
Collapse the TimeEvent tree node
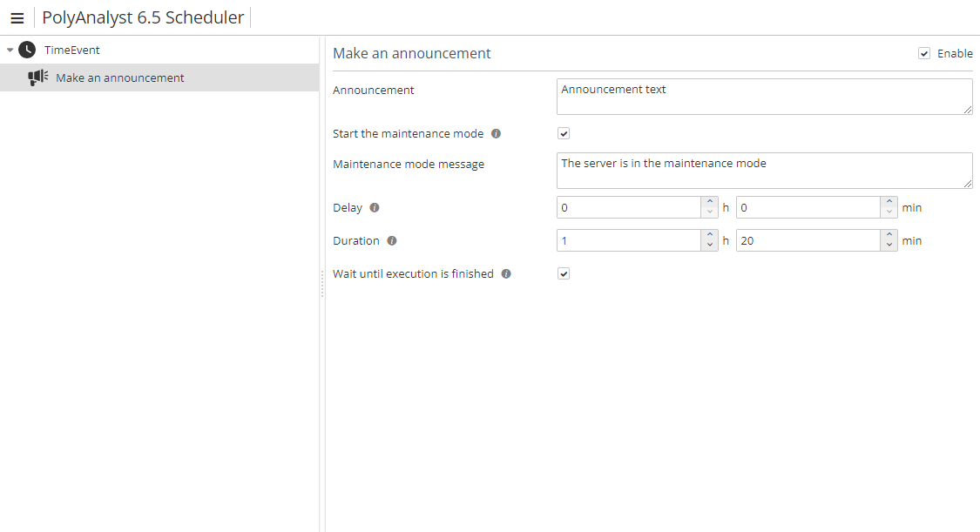click(10, 51)
